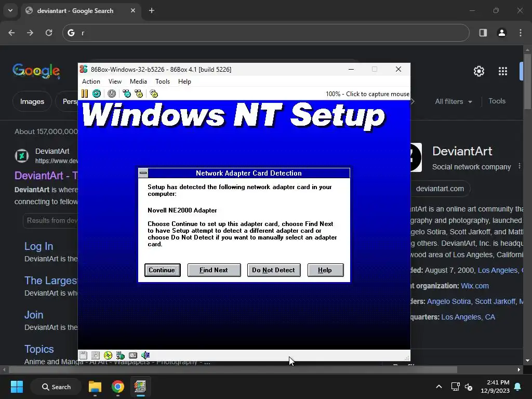Open File Explorer from the taskbar

coord(95,387)
